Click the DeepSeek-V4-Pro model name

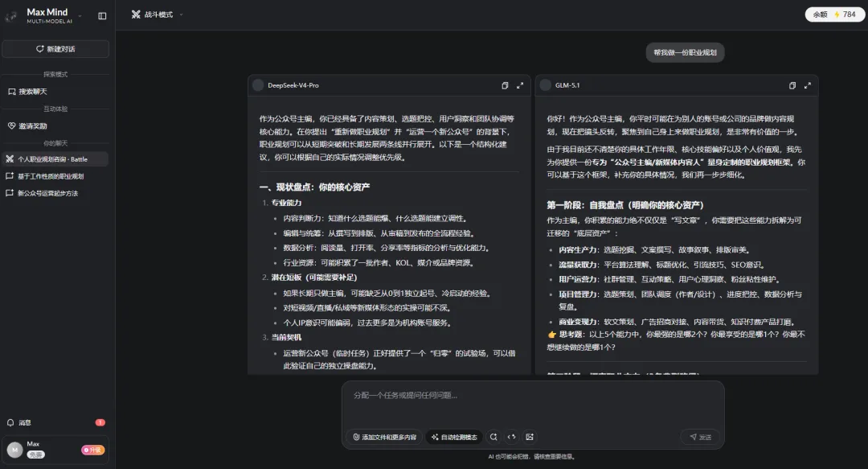(293, 85)
